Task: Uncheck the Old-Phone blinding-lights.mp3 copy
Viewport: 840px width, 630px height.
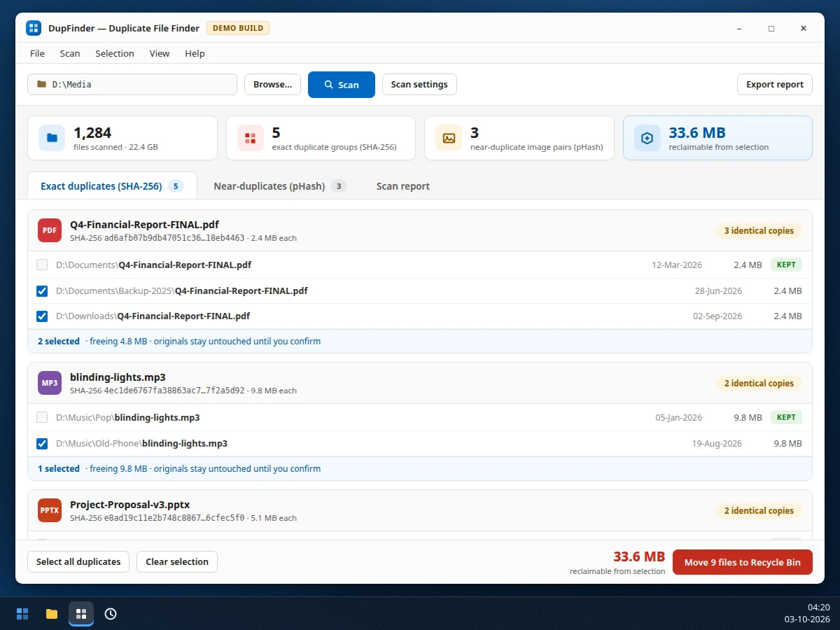Action: coord(42,443)
